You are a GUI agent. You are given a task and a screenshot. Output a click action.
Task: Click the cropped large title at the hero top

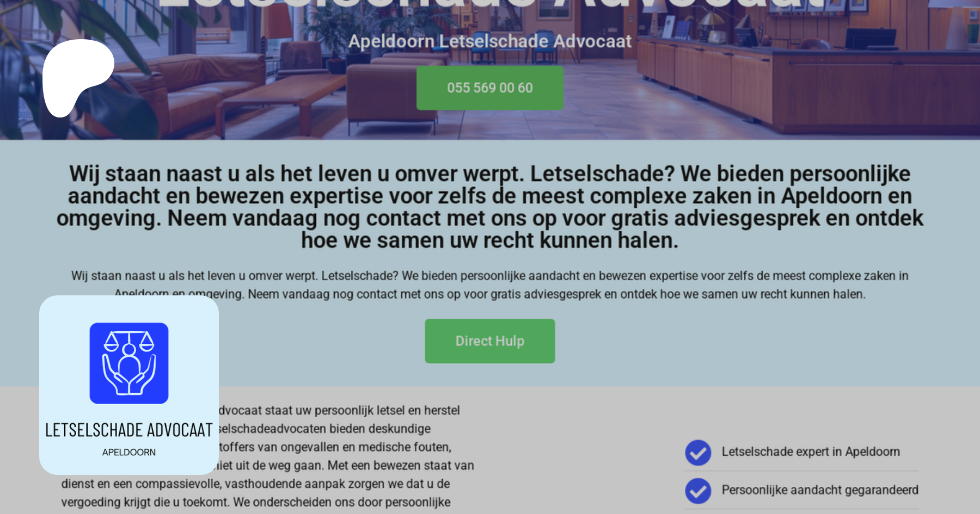[x=490, y=4]
